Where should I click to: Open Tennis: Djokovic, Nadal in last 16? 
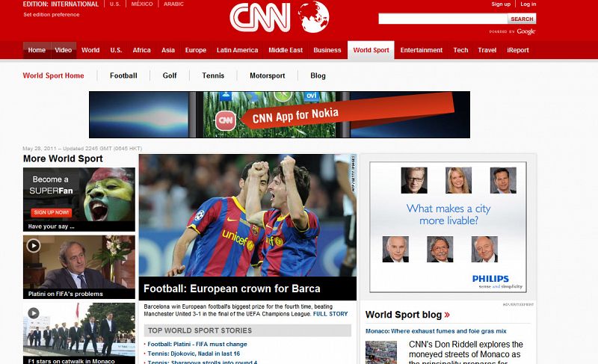(194, 354)
